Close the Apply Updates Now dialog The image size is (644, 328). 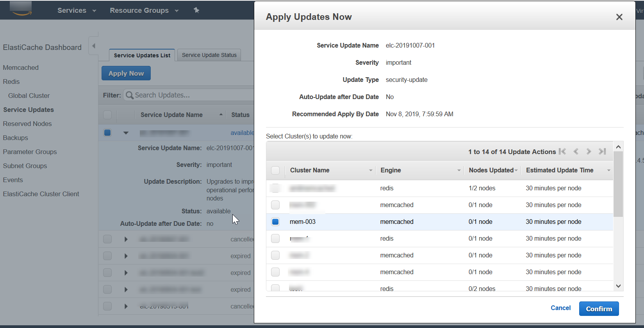[x=619, y=17]
